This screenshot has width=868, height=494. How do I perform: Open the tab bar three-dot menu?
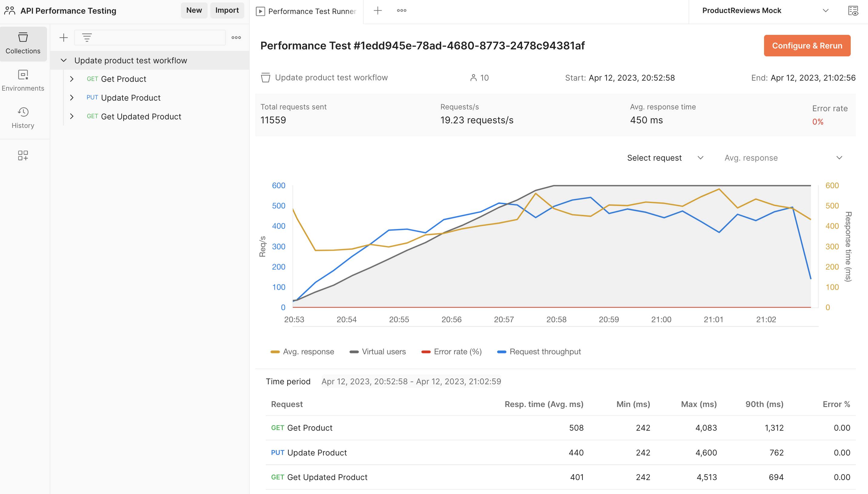402,11
